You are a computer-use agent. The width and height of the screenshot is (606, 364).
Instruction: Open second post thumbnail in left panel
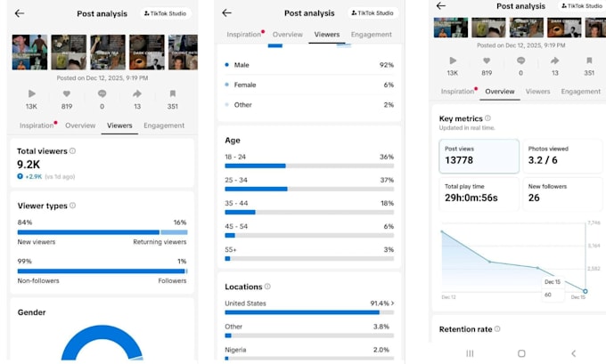point(69,53)
